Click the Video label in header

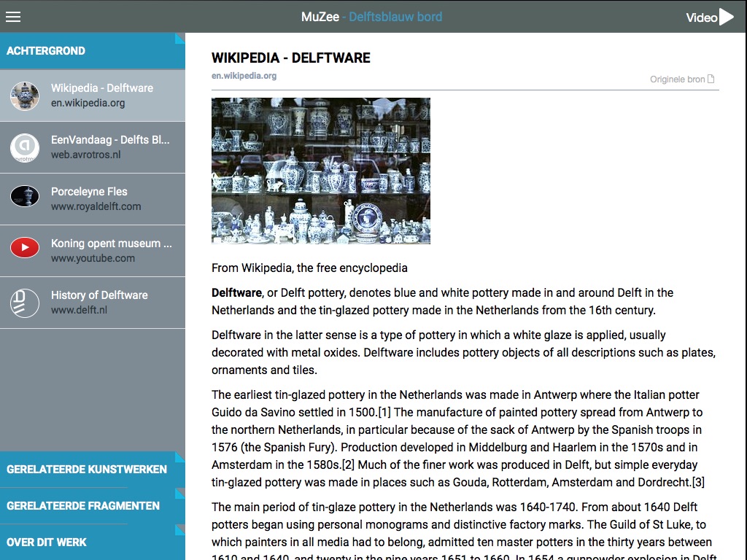701,17
